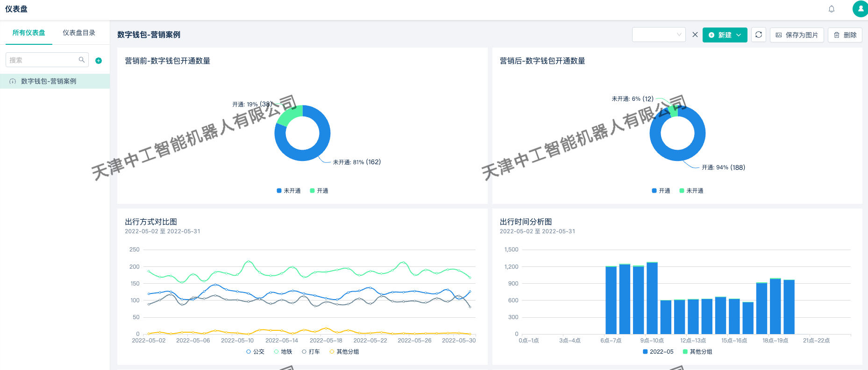Toggle 公交 series legend
868x370 pixels.
pos(255,352)
